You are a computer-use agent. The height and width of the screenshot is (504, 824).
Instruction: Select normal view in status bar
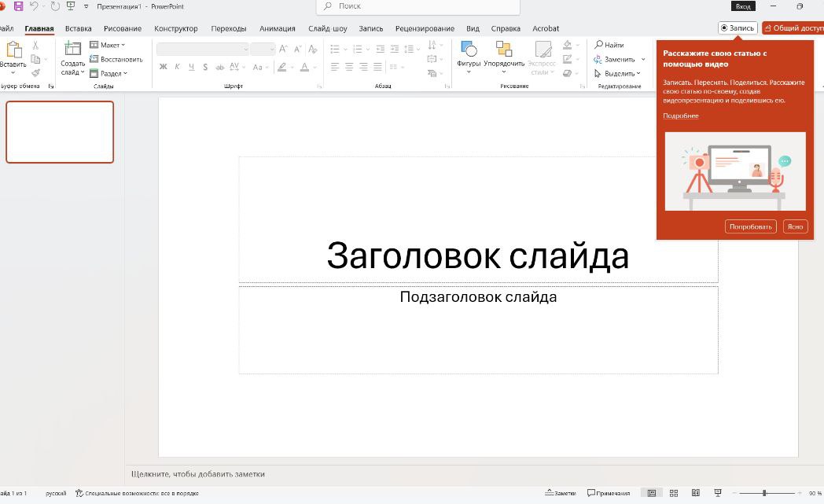point(652,493)
